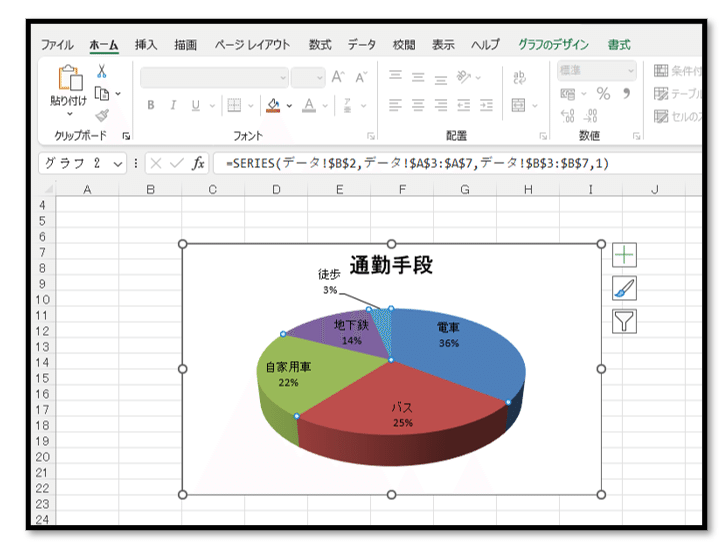The image size is (722, 546).
Task: Click the phonetic guide icon
Action: click(x=347, y=105)
